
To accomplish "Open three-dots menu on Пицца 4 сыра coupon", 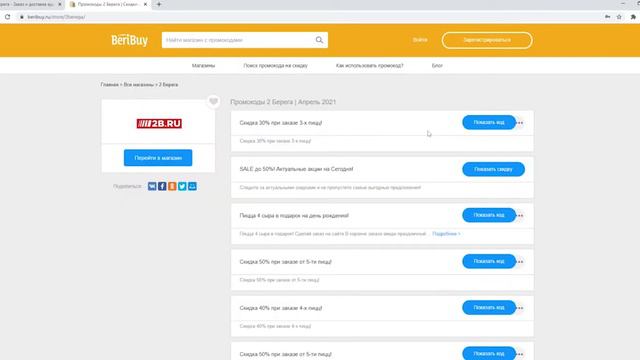I will (x=520, y=216).
